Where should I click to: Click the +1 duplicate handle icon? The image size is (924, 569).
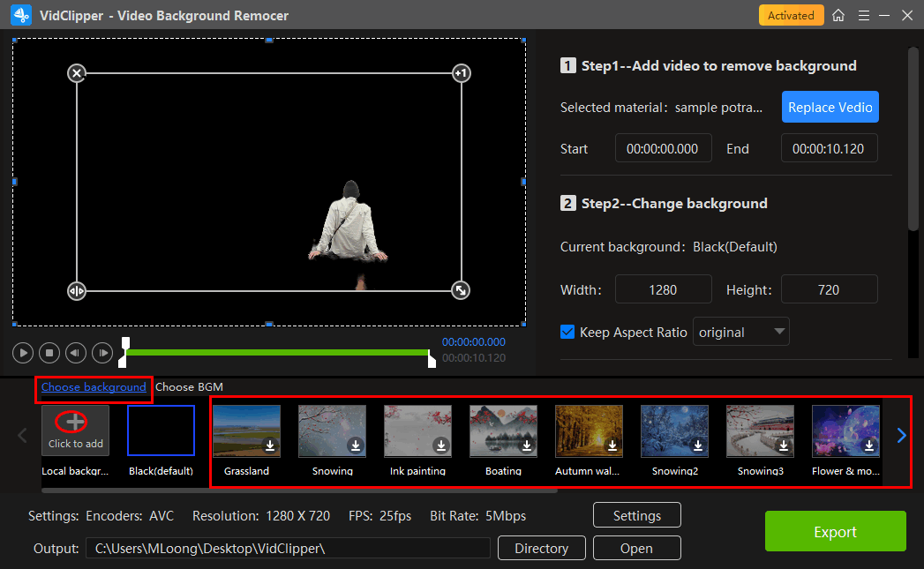tap(461, 73)
